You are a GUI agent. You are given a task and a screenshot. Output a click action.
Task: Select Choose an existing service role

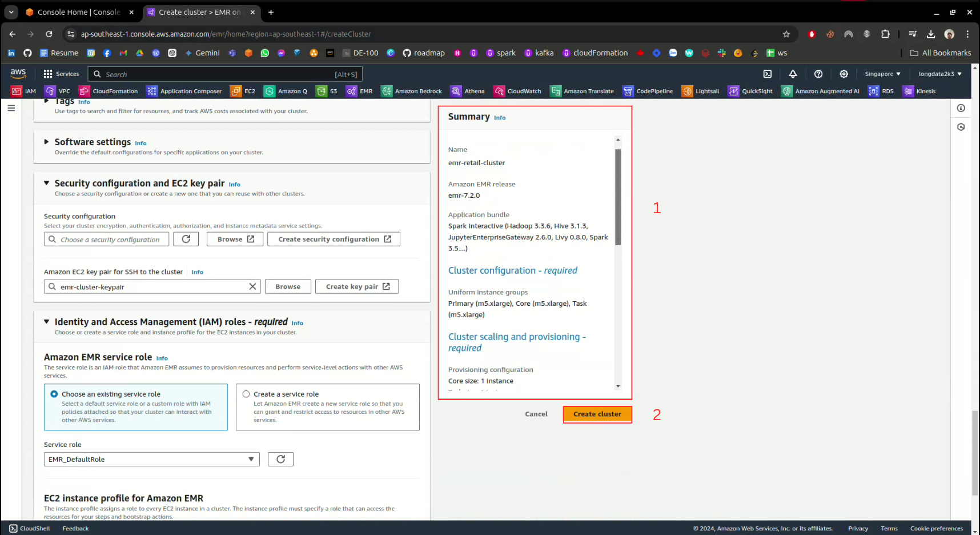click(x=54, y=394)
